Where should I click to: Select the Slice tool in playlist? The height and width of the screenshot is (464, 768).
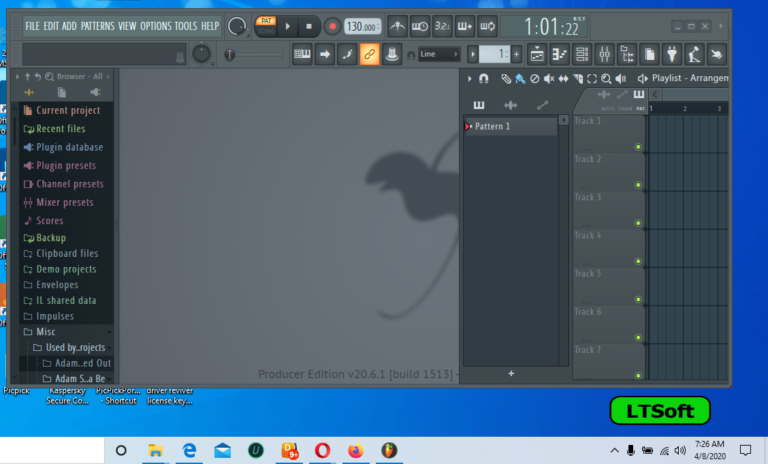point(578,78)
